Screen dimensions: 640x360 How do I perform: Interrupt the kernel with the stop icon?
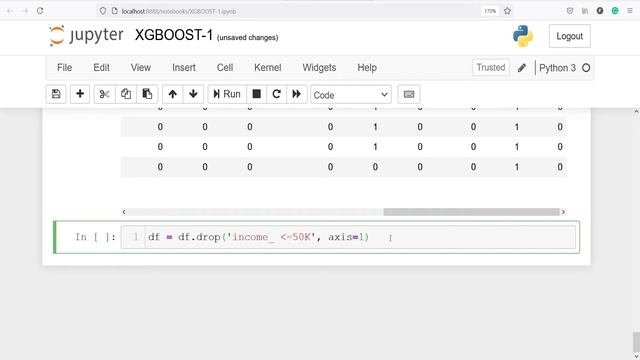tap(256, 94)
